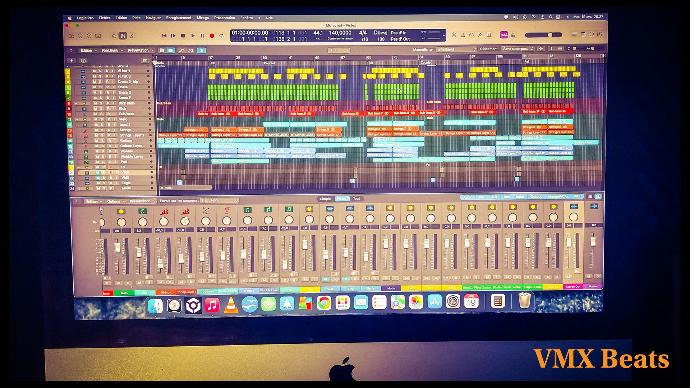Select the green MIDI region on the timeline

(x=273, y=92)
